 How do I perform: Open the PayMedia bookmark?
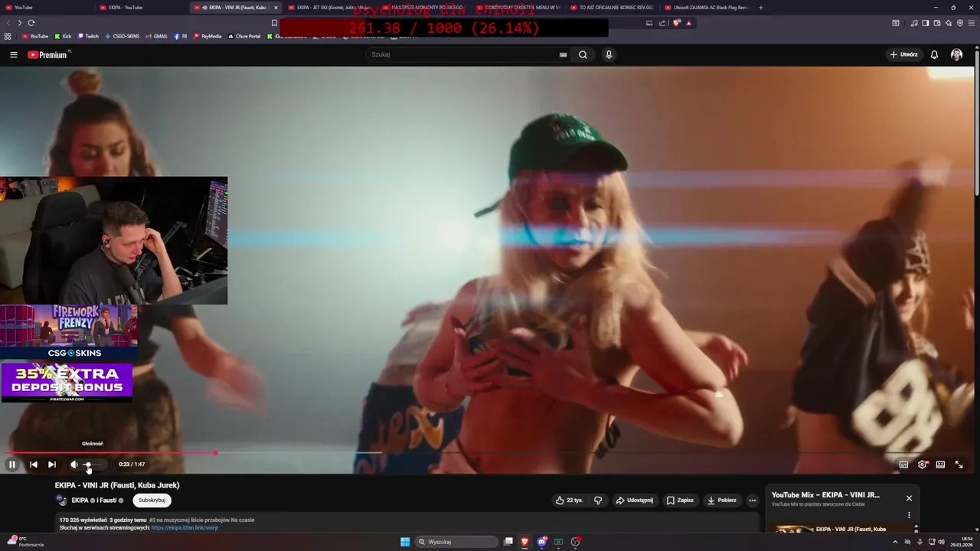(207, 36)
